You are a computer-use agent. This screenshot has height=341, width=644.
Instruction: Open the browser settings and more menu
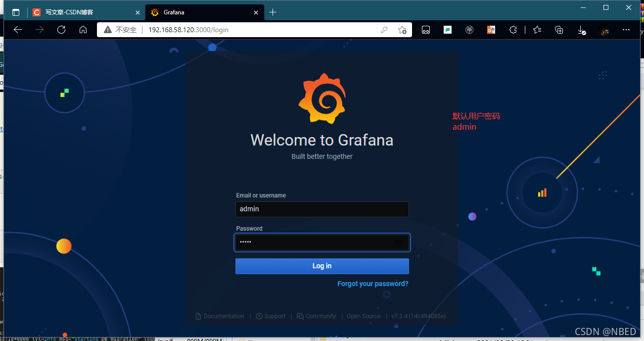click(626, 30)
